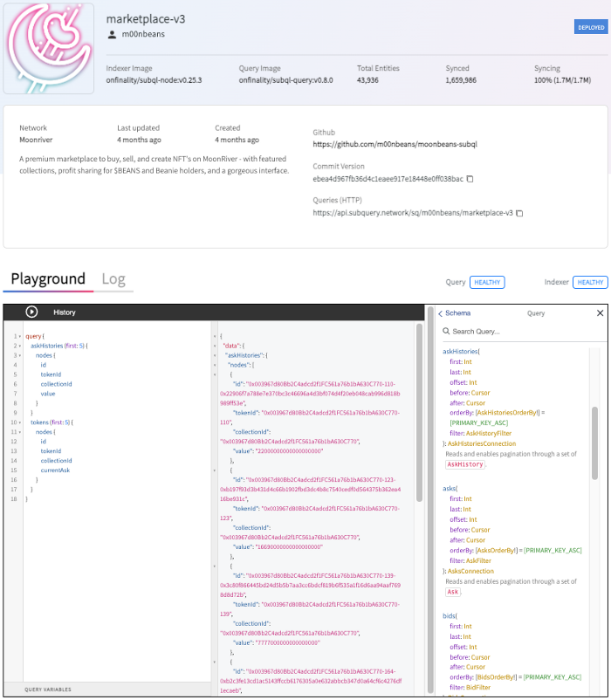The image size is (611, 700).
Task: Open the BidsOrderBy type
Action: pos(496,677)
